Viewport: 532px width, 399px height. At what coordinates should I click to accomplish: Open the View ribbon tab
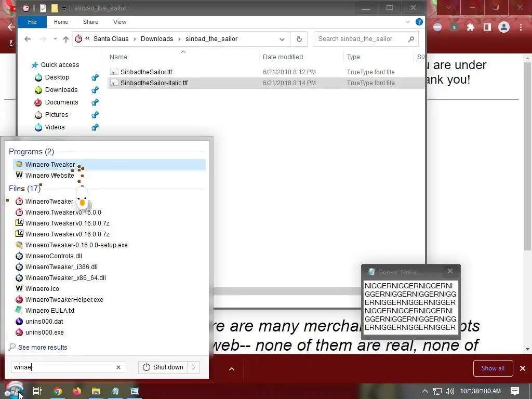[120, 22]
